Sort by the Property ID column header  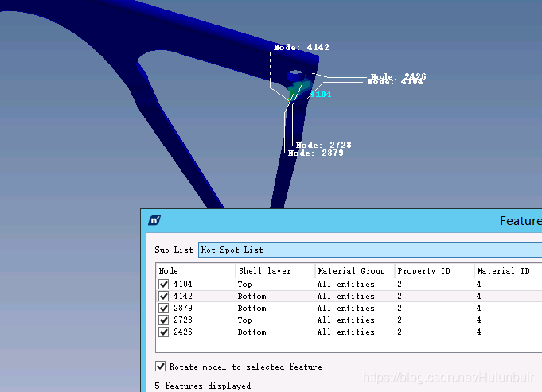[434, 271]
